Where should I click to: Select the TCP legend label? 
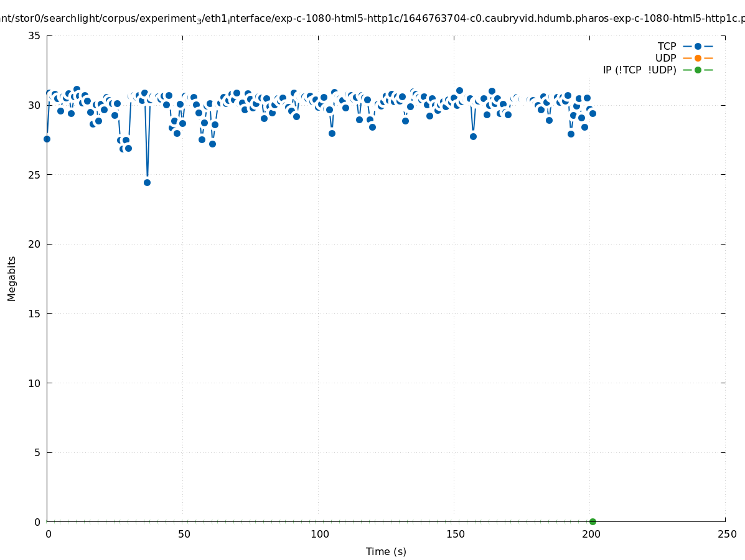[x=667, y=46]
